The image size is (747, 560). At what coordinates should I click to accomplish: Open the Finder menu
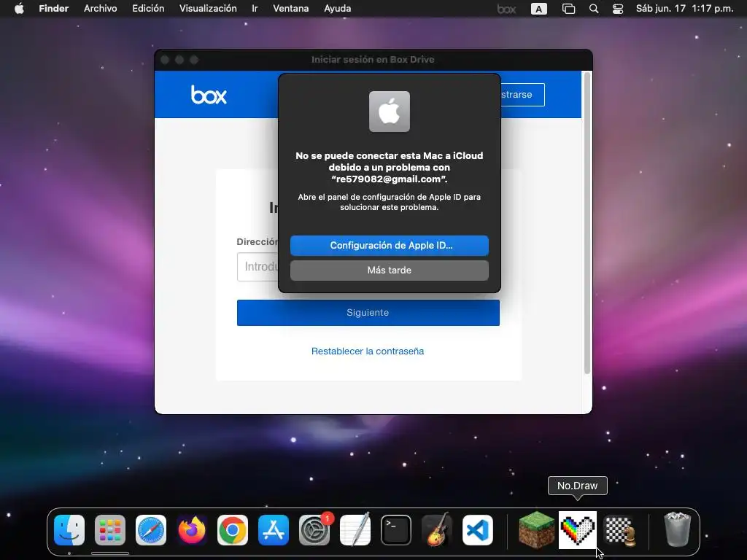[54, 9]
